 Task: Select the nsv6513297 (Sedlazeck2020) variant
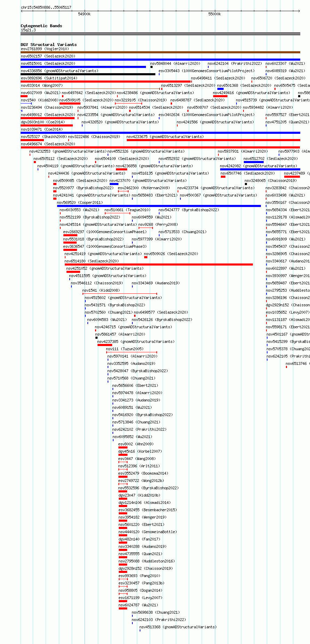[x=188, y=85]
